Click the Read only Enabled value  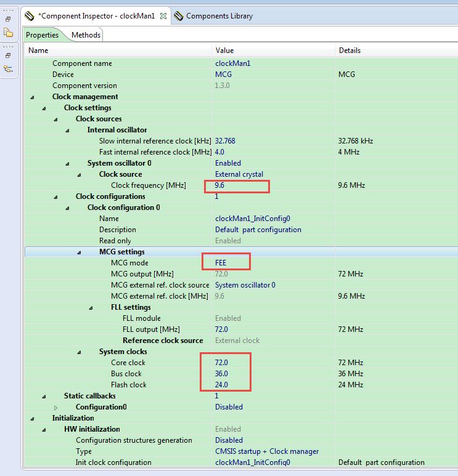[228, 240]
